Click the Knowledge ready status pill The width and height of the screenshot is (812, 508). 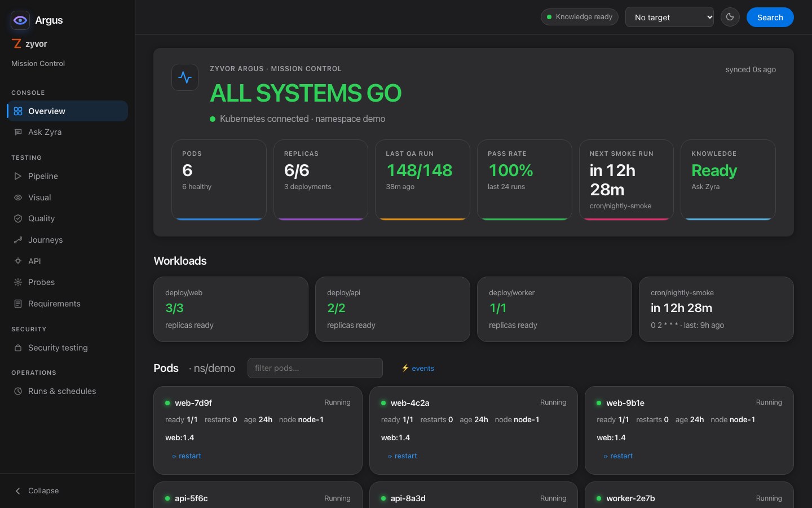(580, 17)
